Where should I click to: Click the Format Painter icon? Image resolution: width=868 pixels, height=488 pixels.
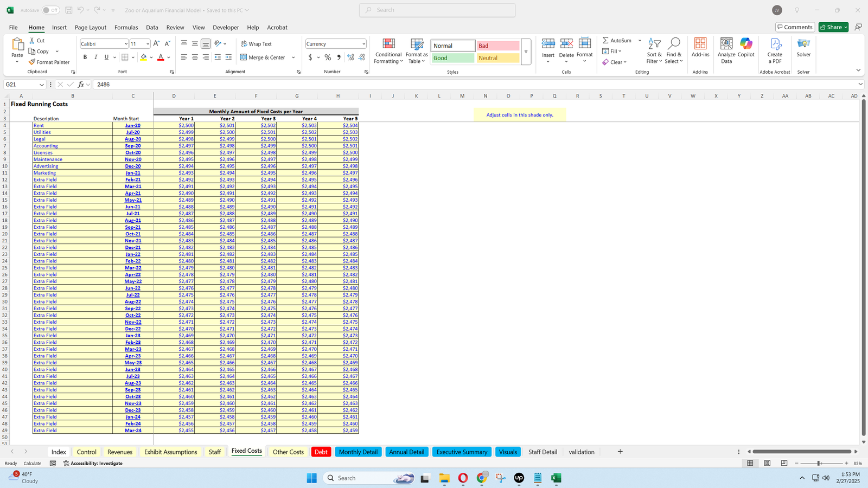[x=33, y=62]
